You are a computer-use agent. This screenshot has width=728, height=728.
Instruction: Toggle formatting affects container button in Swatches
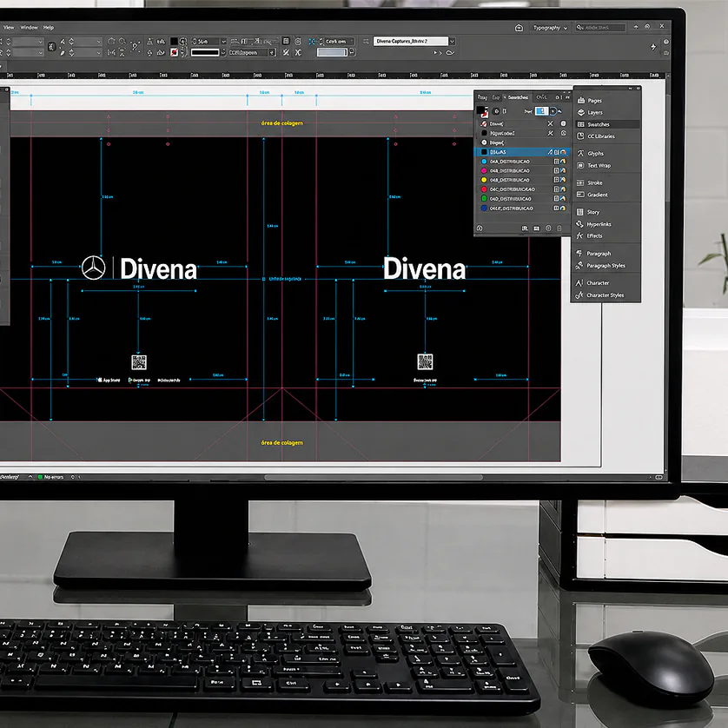496,111
